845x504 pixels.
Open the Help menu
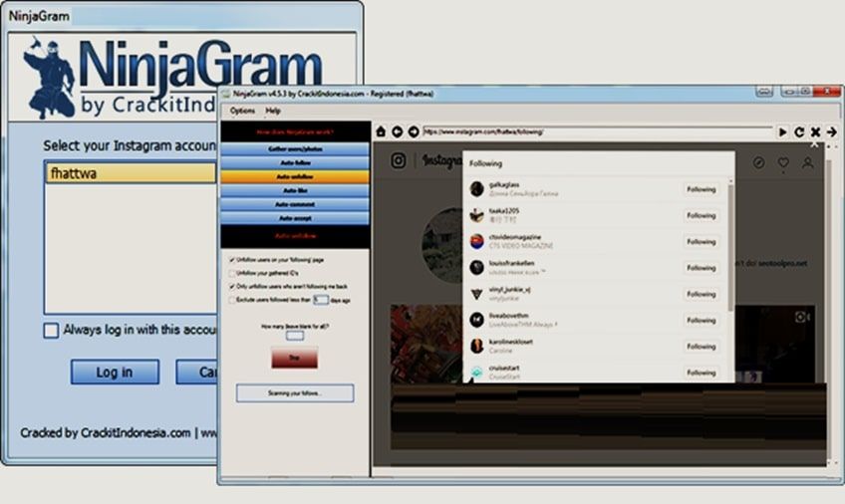coord(273,111)
